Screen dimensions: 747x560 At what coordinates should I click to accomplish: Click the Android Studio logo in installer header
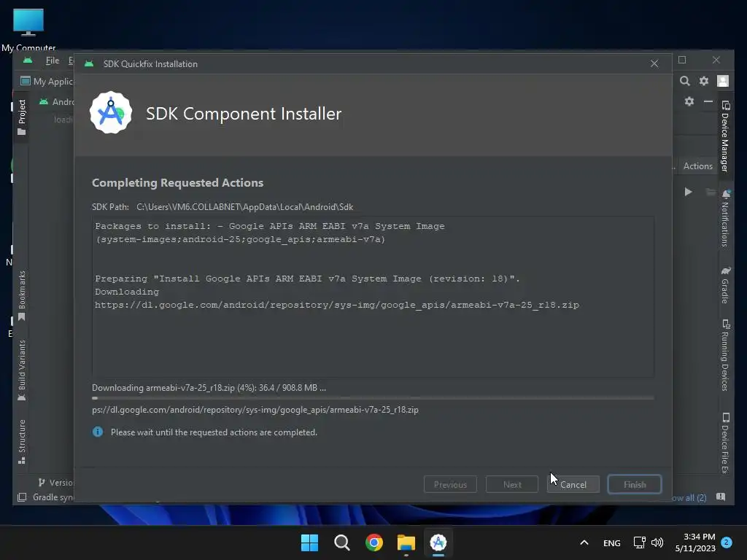[111, 113]
